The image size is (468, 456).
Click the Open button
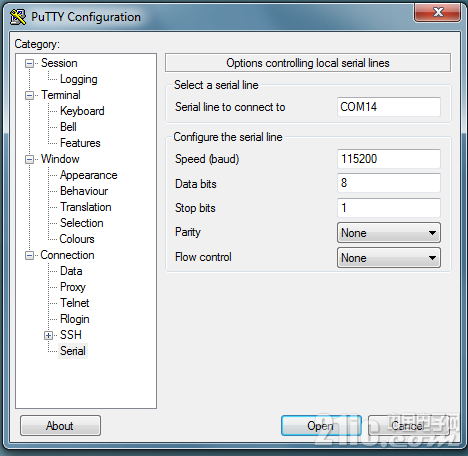pos(321,426)
